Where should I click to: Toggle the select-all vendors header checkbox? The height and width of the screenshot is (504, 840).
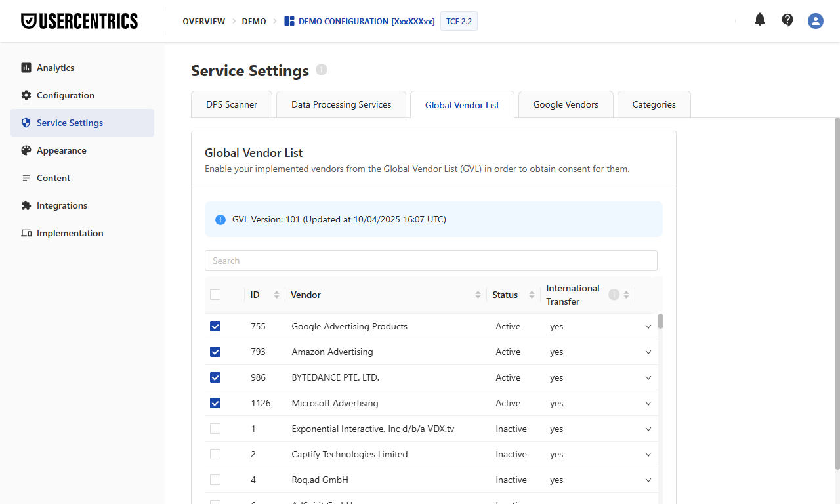pyautogui.click(x=215, y=295)
